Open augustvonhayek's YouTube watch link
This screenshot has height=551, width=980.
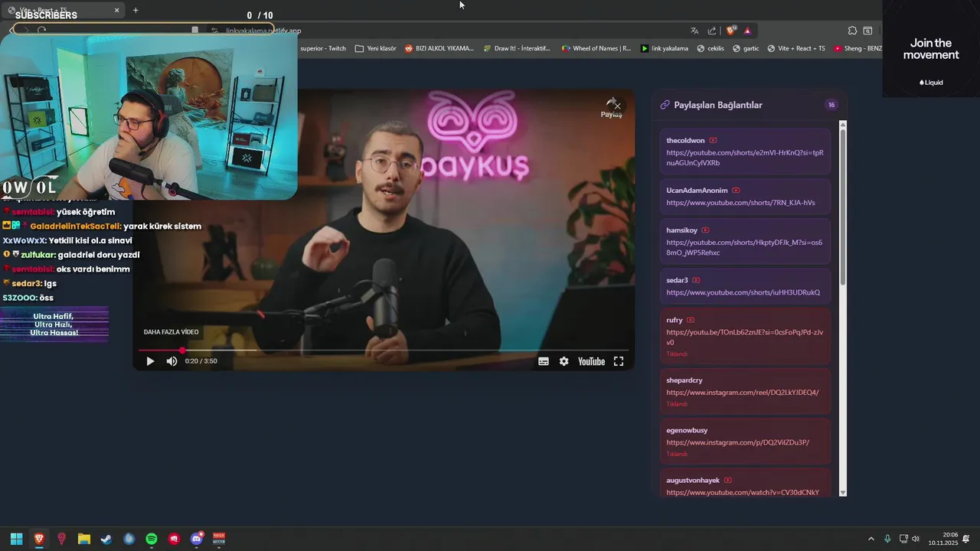pyautogui.click(x=743, y=492)
